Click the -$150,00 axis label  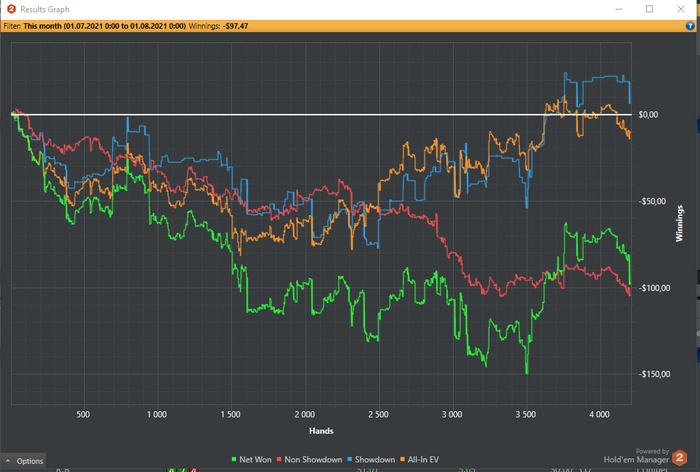click(654, 374)
